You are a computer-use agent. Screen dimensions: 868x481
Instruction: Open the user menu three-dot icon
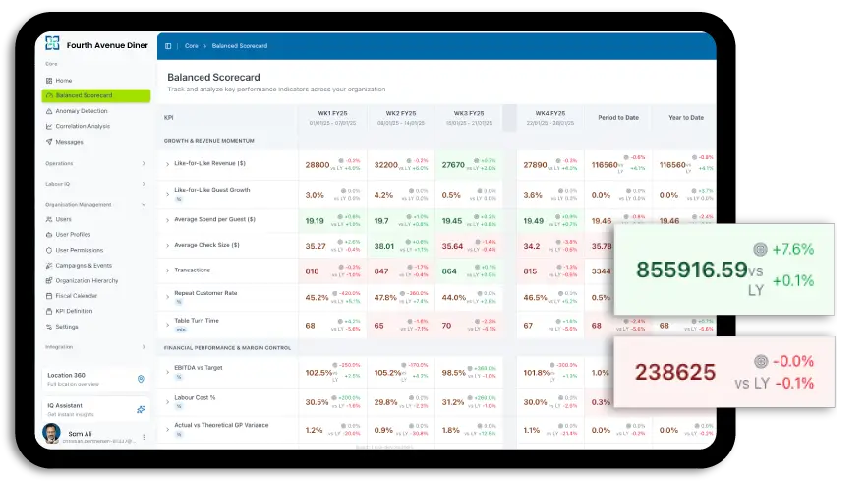[x=144, y=437]
